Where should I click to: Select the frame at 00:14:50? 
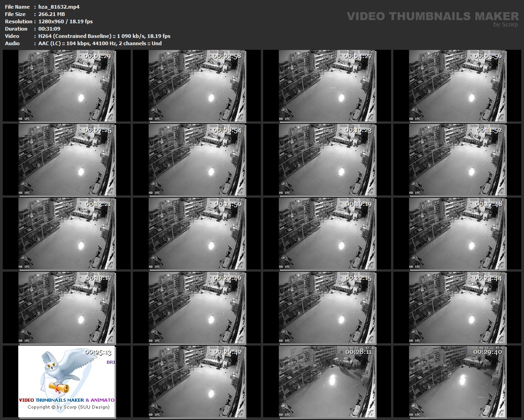(x=197, y=234)
